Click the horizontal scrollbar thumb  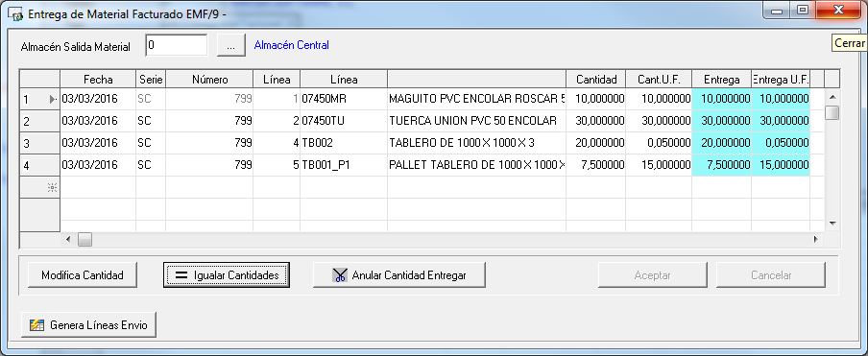coord(84,239)
